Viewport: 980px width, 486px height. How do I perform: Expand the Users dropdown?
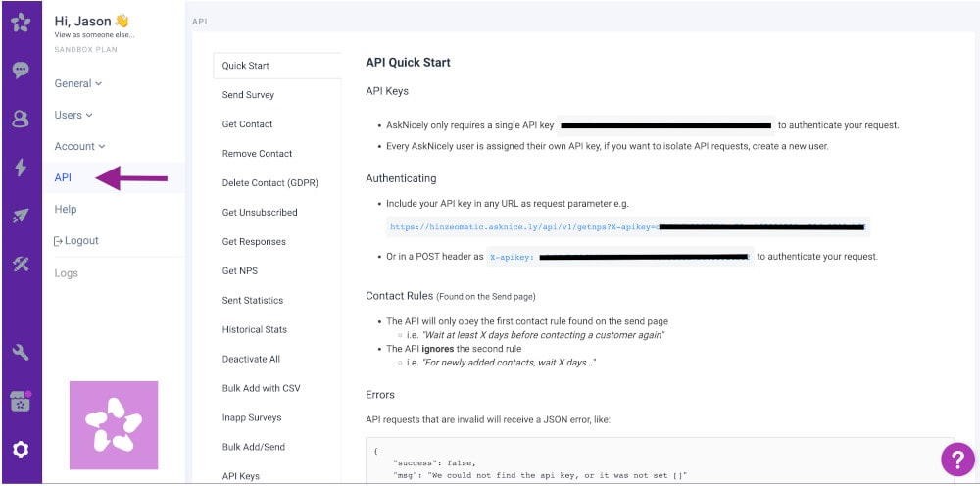point(73,116)
